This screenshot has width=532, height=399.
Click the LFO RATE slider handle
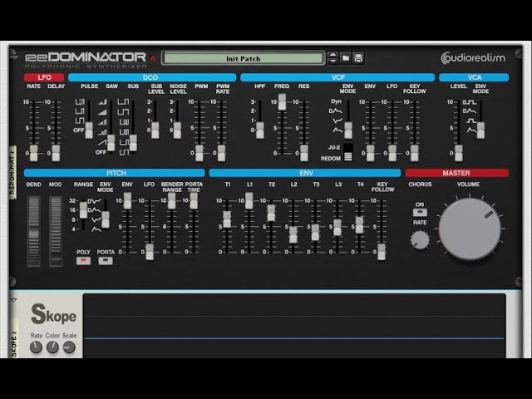pos(33,153)
